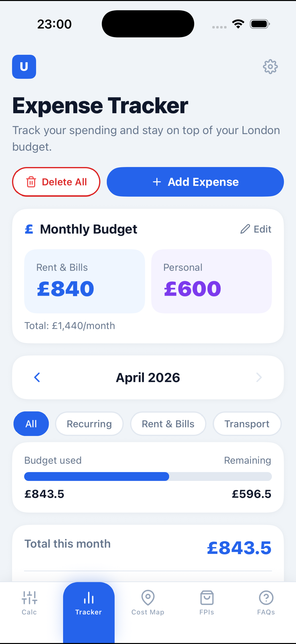
Task: Go to next month with right chevron
Action: (x=259, y=377)
